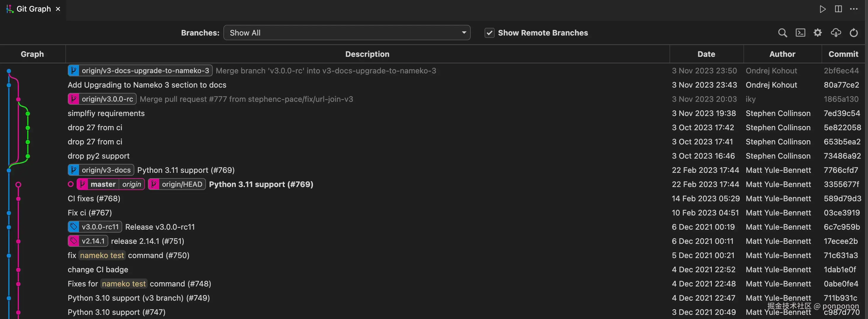This screenshot has width=868, height=319.
Task: Click the Date column header
Action: [x=706, y=54]
